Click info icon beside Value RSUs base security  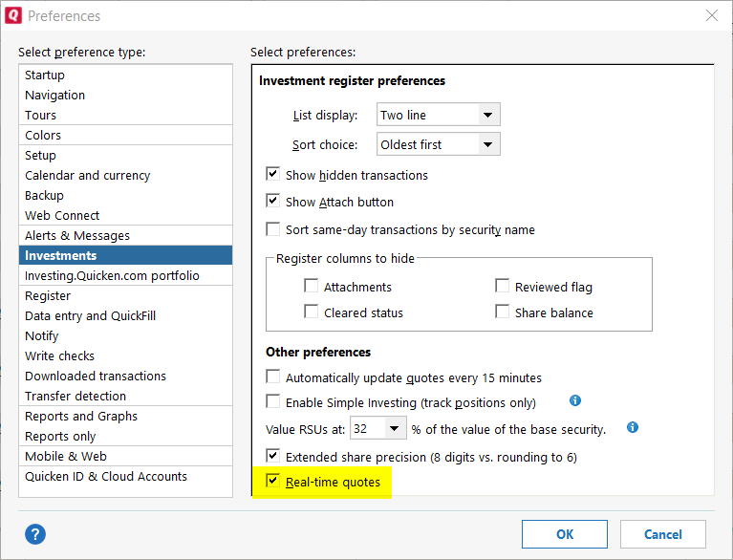pyautogui.click(x=633, y=427)
